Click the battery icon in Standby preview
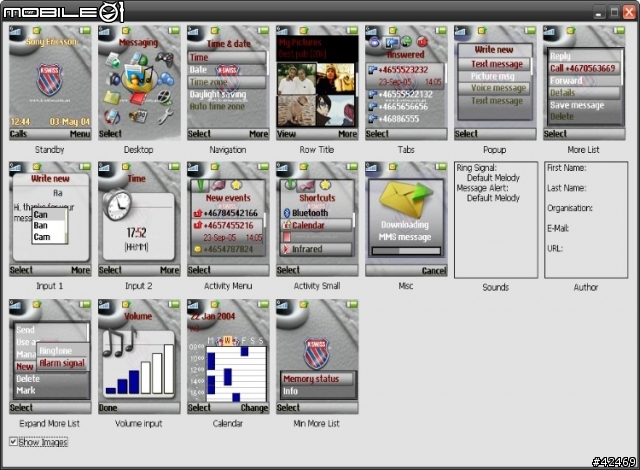 pos(85,30)
